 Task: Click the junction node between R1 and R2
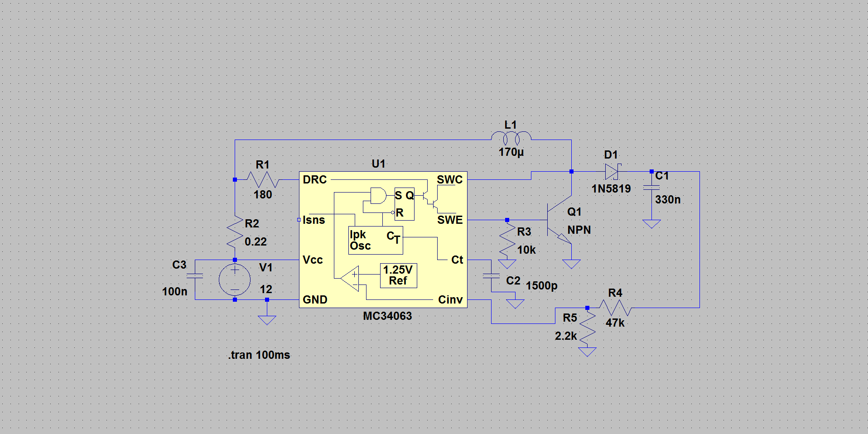pos(235,180)
